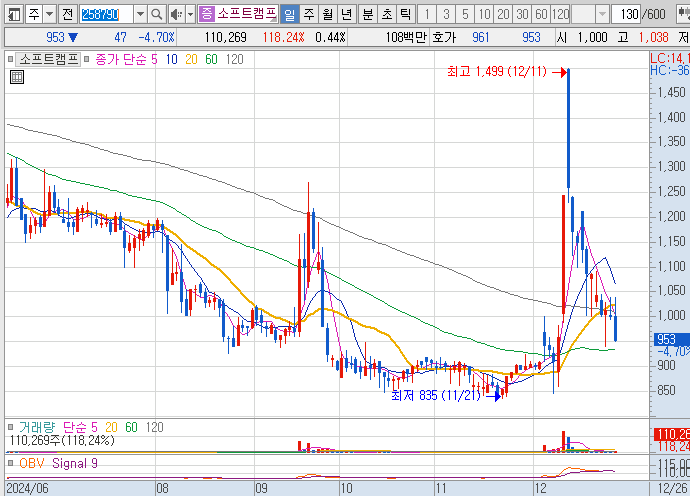Click the -4.70% change value in quote bar
This screenshot has width=690, height=496.
click(156, 37)
